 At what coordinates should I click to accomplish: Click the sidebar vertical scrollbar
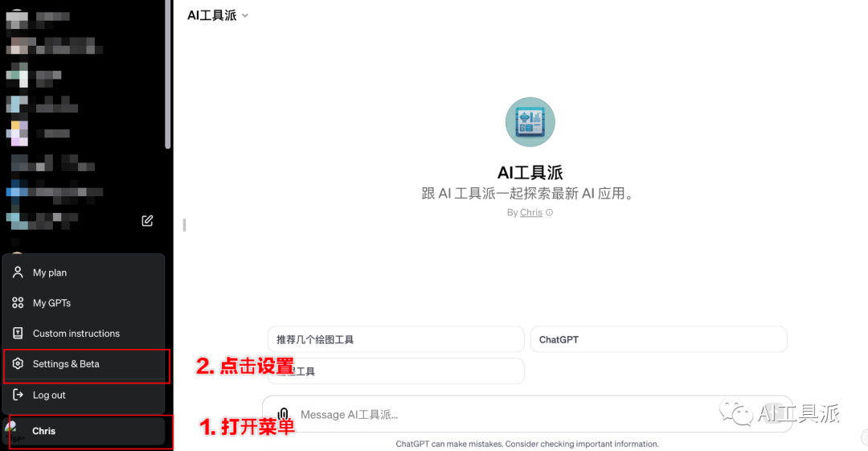pos(168,75)
